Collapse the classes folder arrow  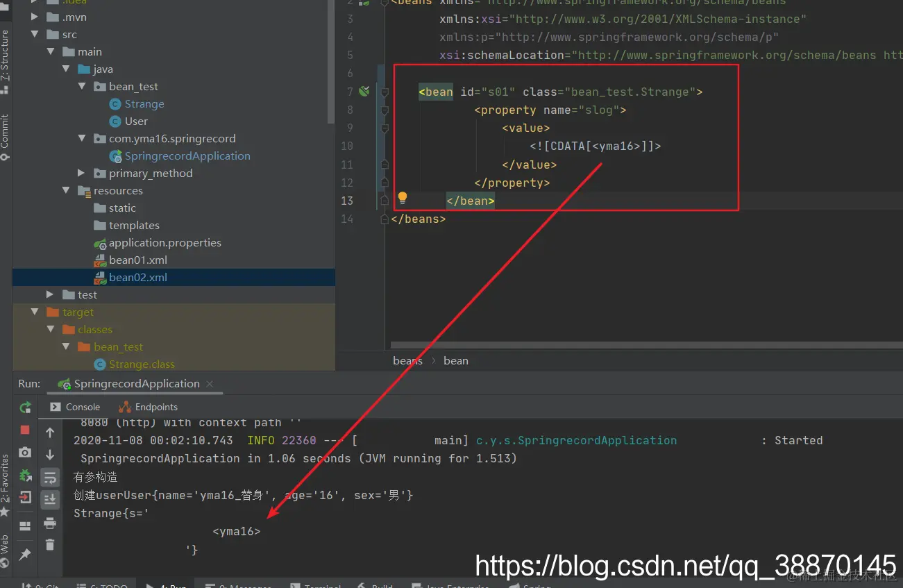(x=50, y=329)
